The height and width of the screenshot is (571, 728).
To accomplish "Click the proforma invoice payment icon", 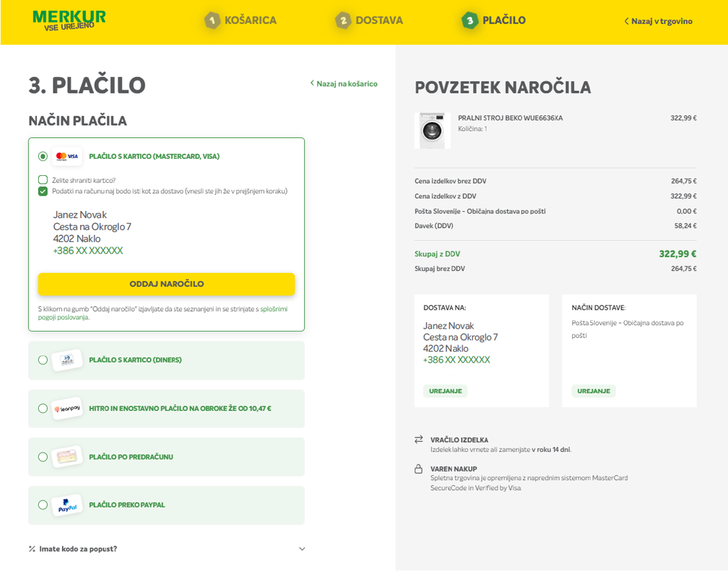I will click(67, 456).
